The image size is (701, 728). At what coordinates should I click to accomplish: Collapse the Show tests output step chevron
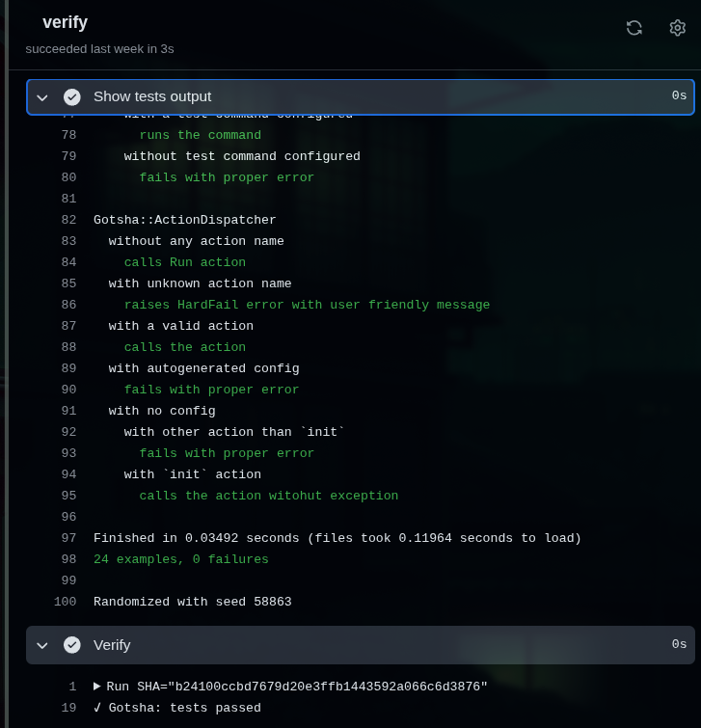(42, 97)
